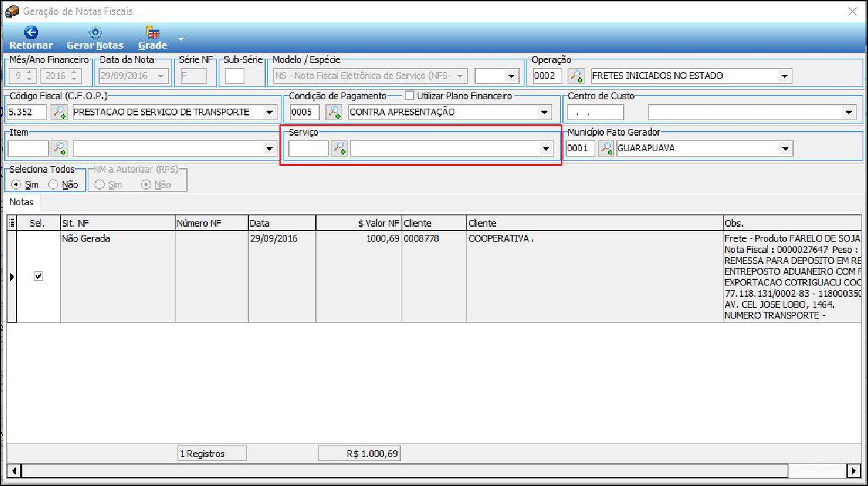Screen dimensions: 868x486
Task: Open the empty dropdown beside Modelo / Espécie
Action: tap(511, 76)
